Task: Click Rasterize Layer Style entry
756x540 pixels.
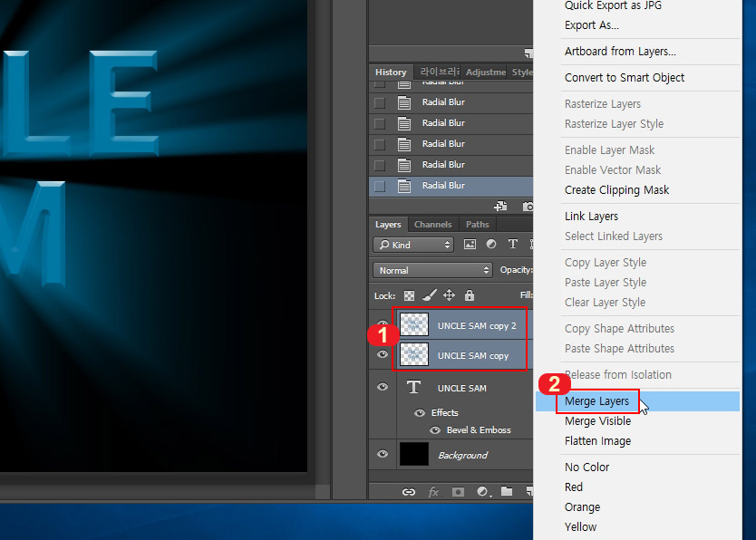Action: click(x=637, y=124)
